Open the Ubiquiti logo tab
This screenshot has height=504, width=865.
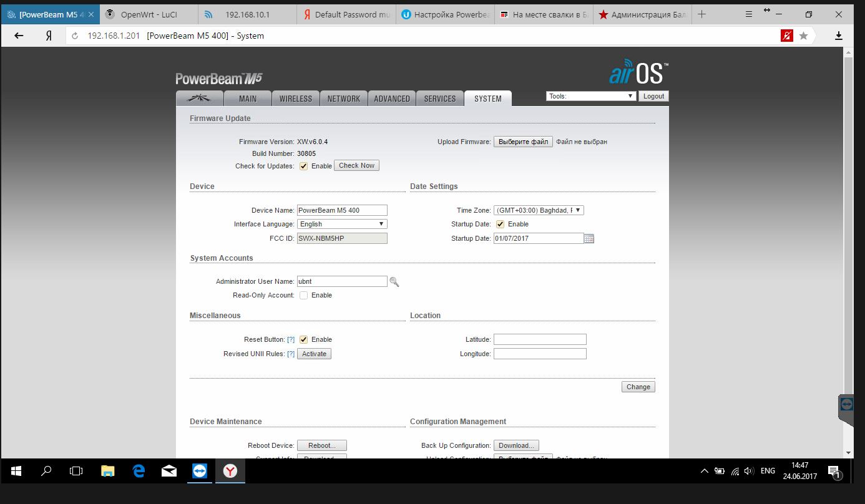(200, 99)
